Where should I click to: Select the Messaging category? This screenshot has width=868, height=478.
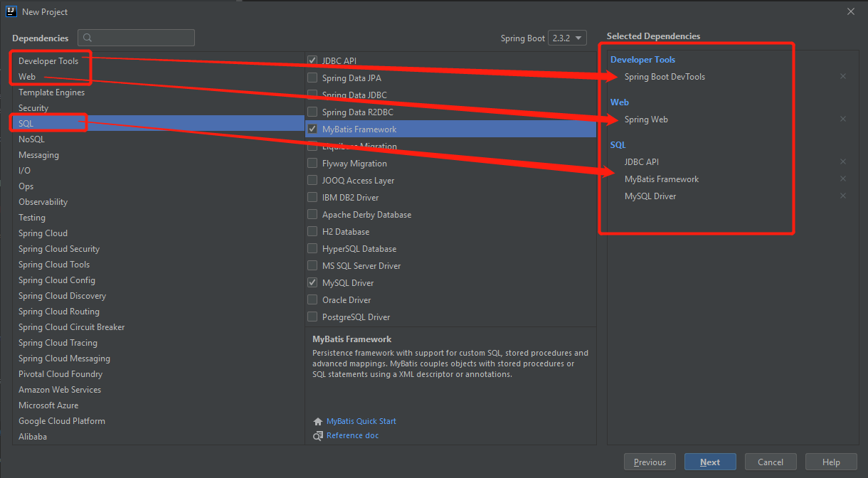click(158, 155)
